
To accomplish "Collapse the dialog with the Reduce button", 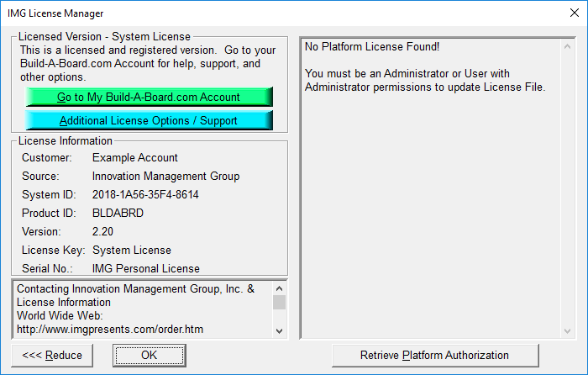I will tap(52, 355).
